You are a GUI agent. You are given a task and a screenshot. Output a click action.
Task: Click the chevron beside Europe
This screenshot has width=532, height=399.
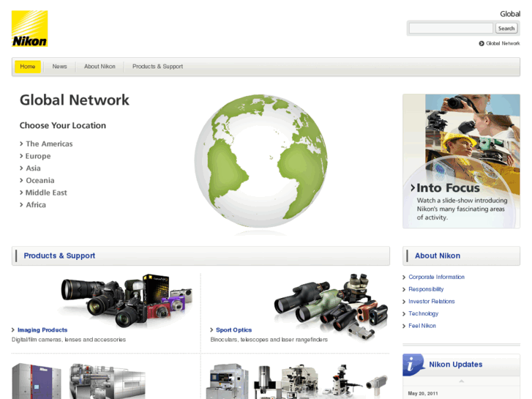21,156
